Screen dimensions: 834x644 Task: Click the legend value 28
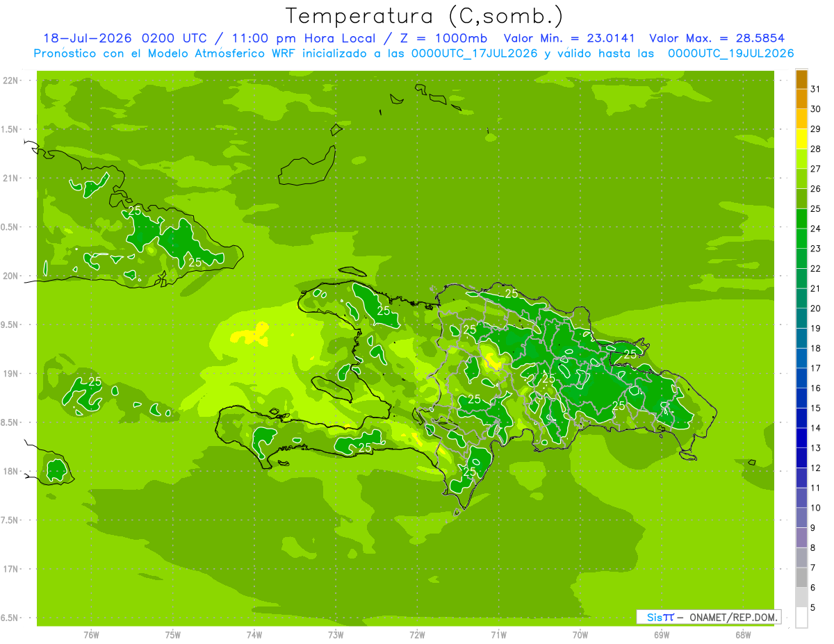(x=816, y=149)
